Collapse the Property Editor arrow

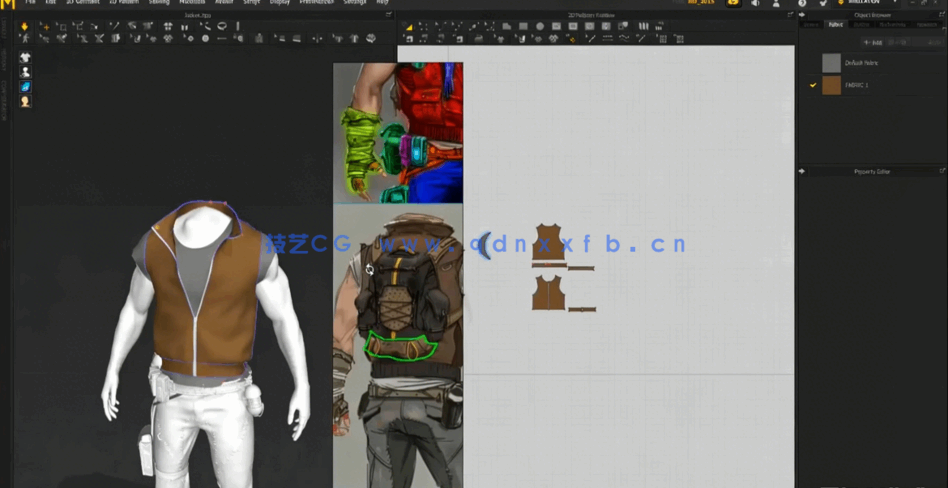[802, 171]
